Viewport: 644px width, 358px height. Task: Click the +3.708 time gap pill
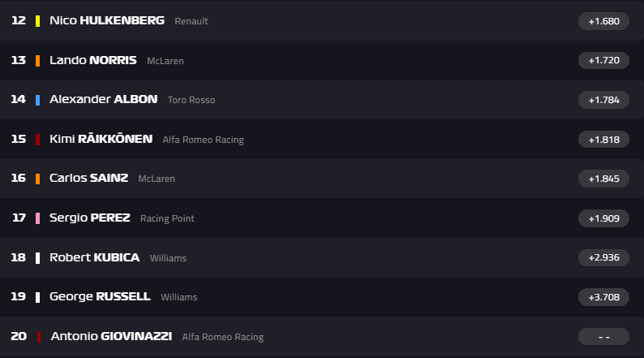pos(603,297)
